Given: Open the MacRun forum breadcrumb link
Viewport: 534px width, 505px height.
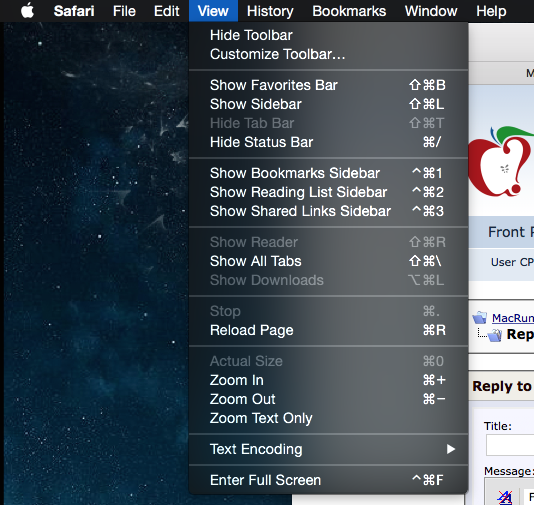Looking at the screenshot, I should pyautogui.click(x=513, y=318).
